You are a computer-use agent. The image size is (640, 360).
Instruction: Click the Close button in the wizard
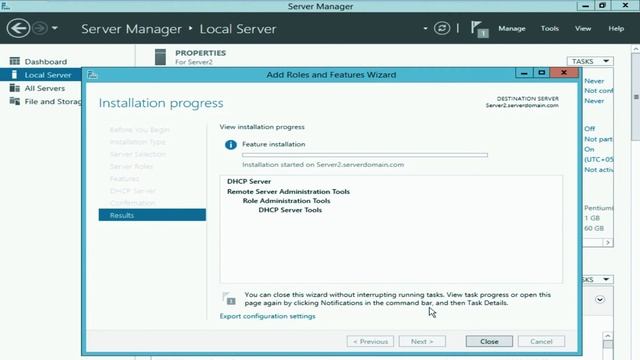489,341
